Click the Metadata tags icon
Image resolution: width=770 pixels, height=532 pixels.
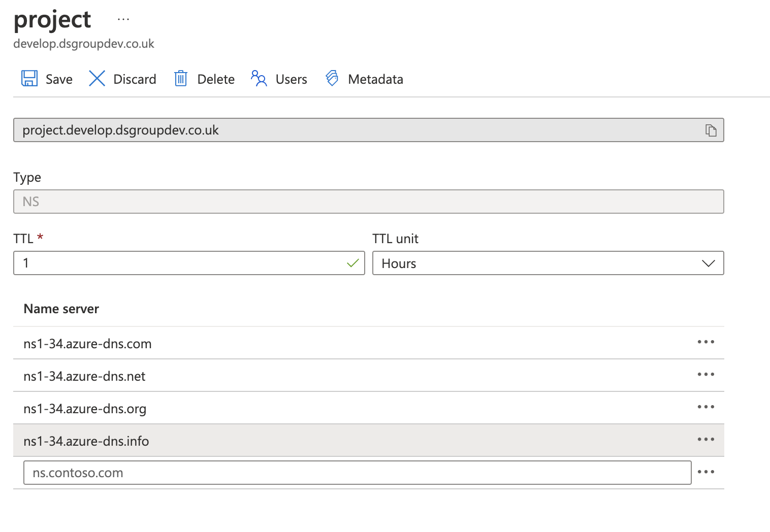(x=331, y=78)
